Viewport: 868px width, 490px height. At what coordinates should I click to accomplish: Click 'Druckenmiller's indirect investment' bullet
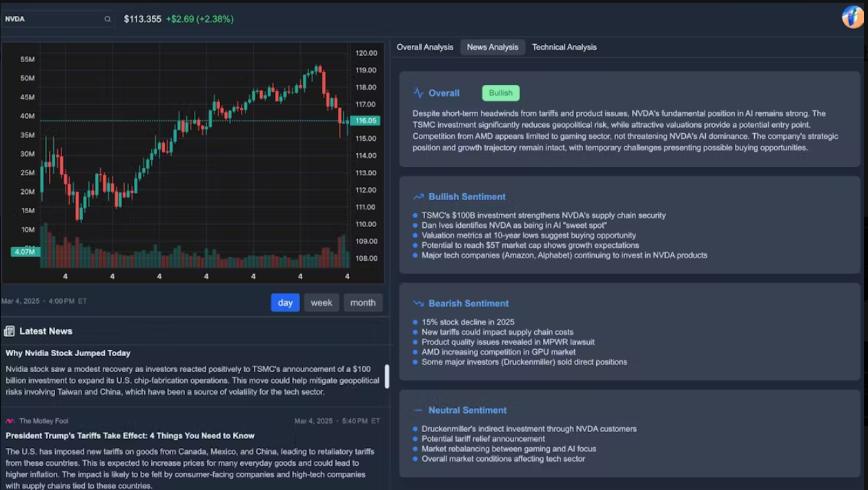click(529, 429)
